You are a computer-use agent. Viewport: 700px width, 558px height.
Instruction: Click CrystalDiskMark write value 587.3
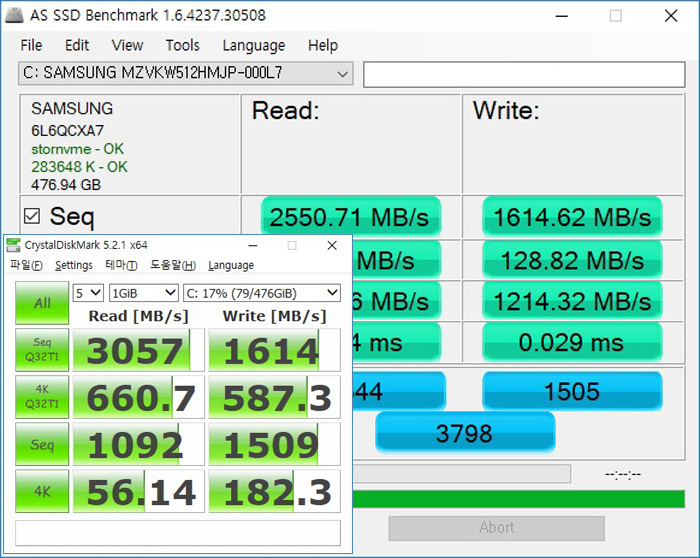(274, 397)
